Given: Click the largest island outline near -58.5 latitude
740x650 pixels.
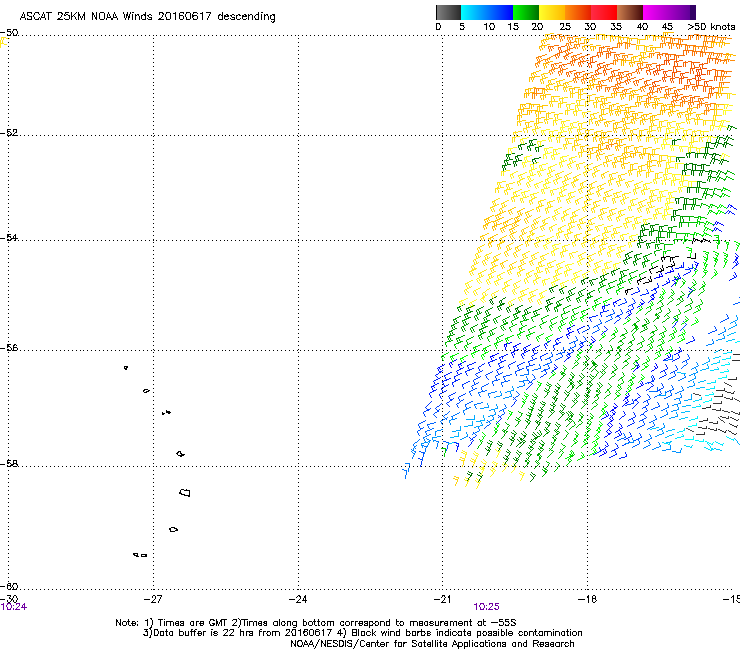Looking at the screenshot, I should click(185, 493).
